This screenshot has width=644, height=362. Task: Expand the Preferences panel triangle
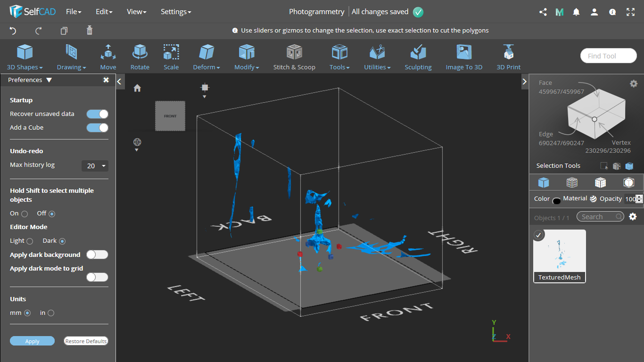click(49, 80)
